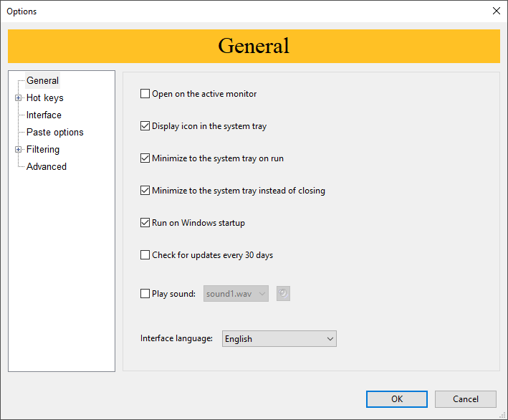Expand the Hot keys tree node

pyautogui.click(x=18, y=98)
